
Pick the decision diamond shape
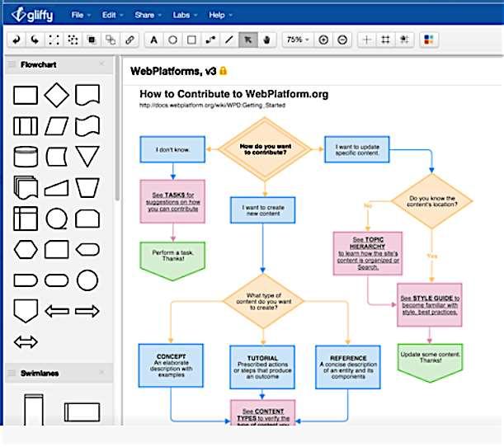[x=57, y=95]
